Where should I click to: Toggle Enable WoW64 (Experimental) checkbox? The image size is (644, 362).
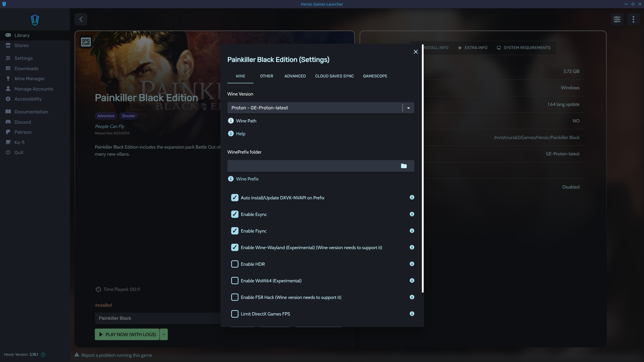coord(235,281)
